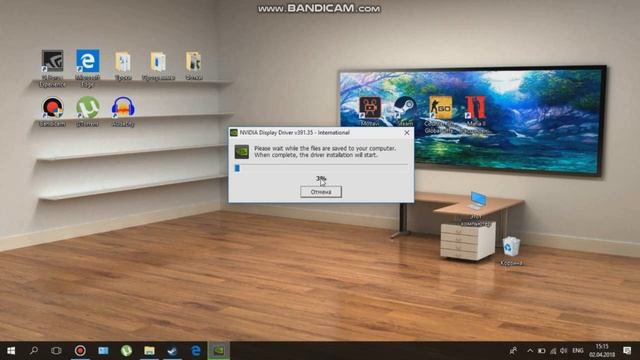Open the volume control tray icon
Viewport: 640px width, 360px height.
click(564, 351)
